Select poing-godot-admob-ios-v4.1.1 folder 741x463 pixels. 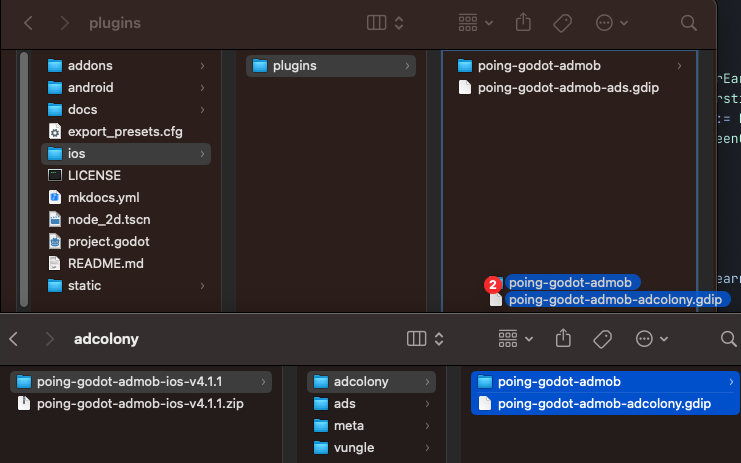141,382
